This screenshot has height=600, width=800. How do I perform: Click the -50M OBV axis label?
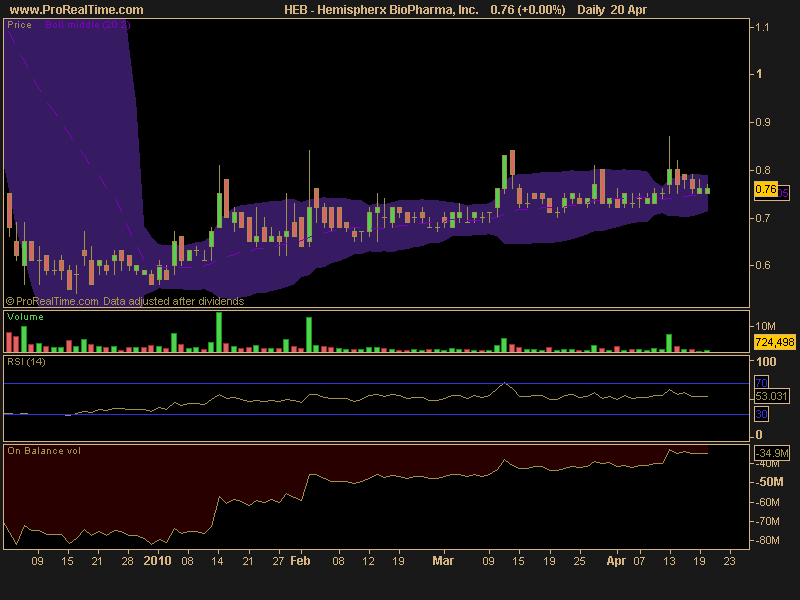pyautogui.click(x=769, y=482)
